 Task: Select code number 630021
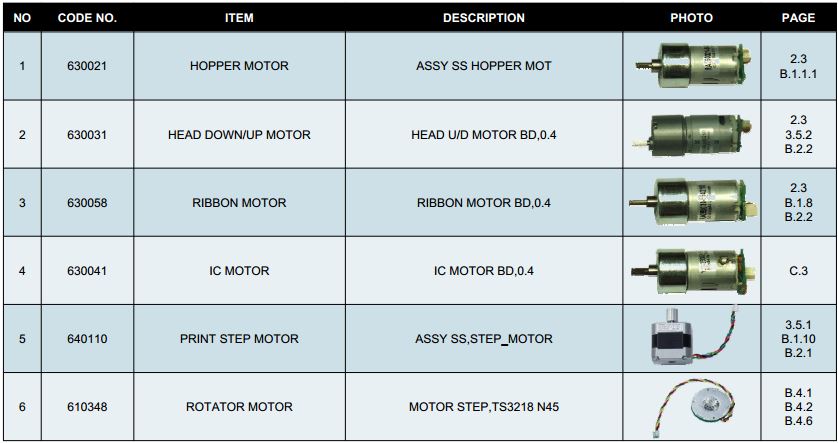pyautogui.click(x=87, y=66)
